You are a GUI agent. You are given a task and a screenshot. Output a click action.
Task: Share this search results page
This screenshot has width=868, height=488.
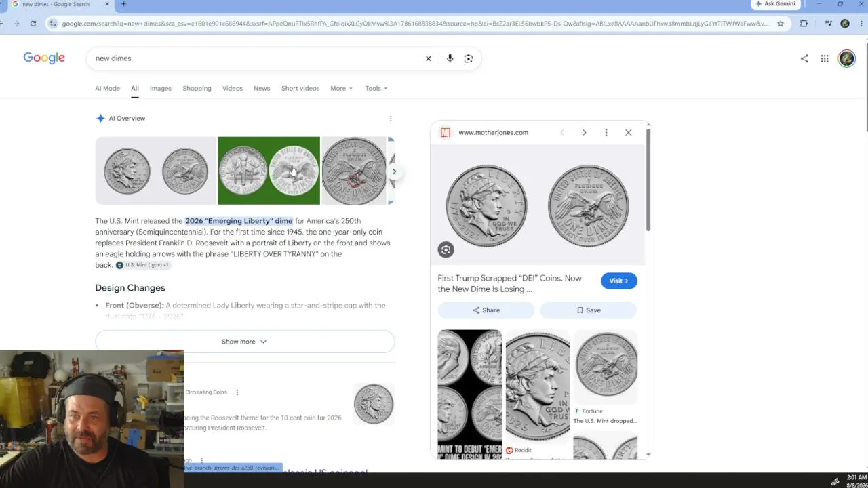(804, 58)
